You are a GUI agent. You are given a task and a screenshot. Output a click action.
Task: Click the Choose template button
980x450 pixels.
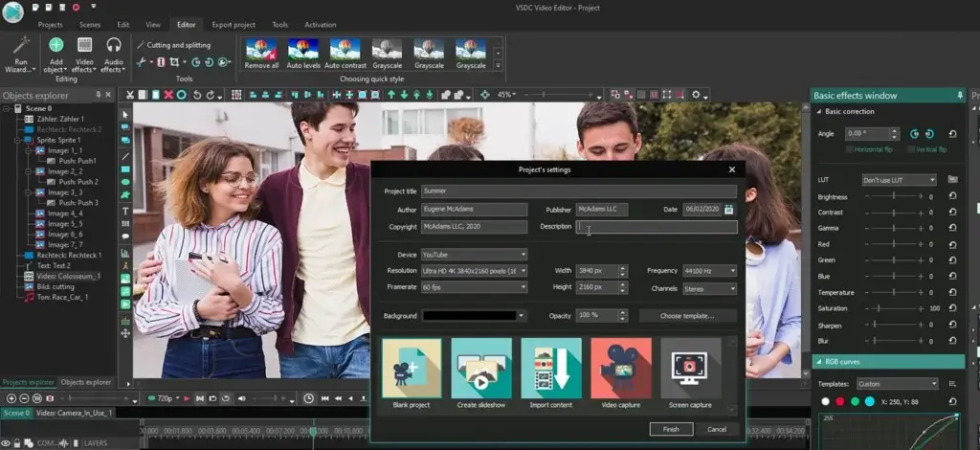click(x=687, y=316)
